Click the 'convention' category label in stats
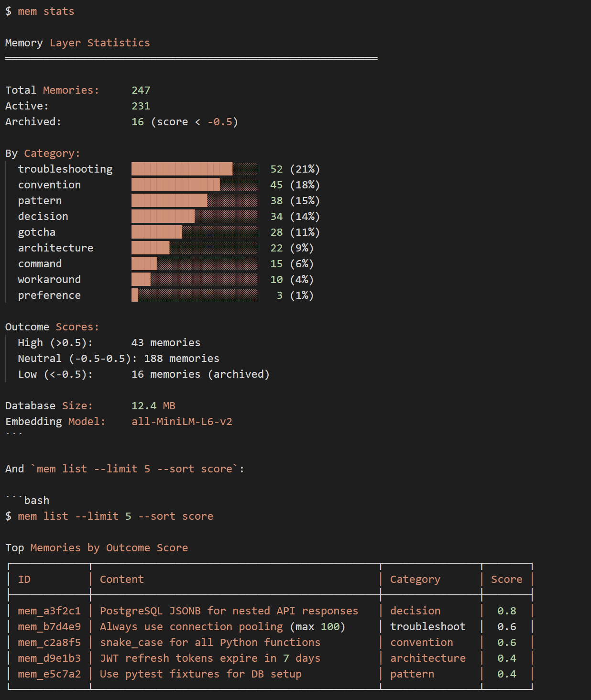This screenshot has height=700, width=591. coord(49,185)
